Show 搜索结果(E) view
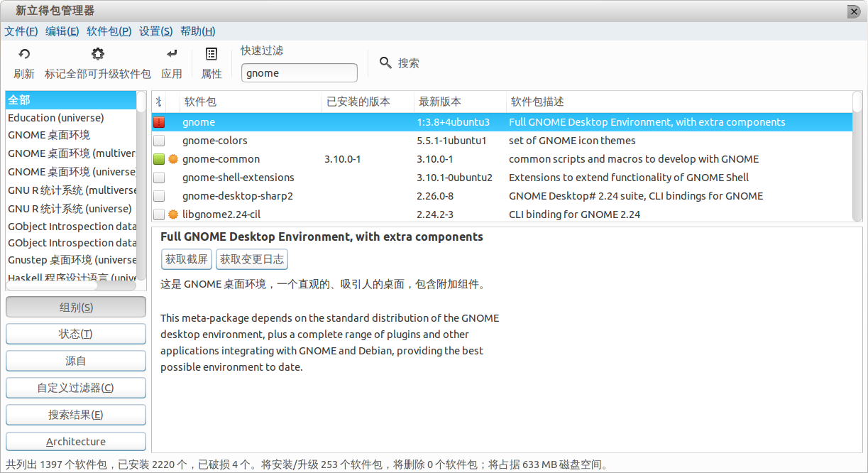Image resolution: width=868 pixels, height=473 pixels. [x=76, y=415]
